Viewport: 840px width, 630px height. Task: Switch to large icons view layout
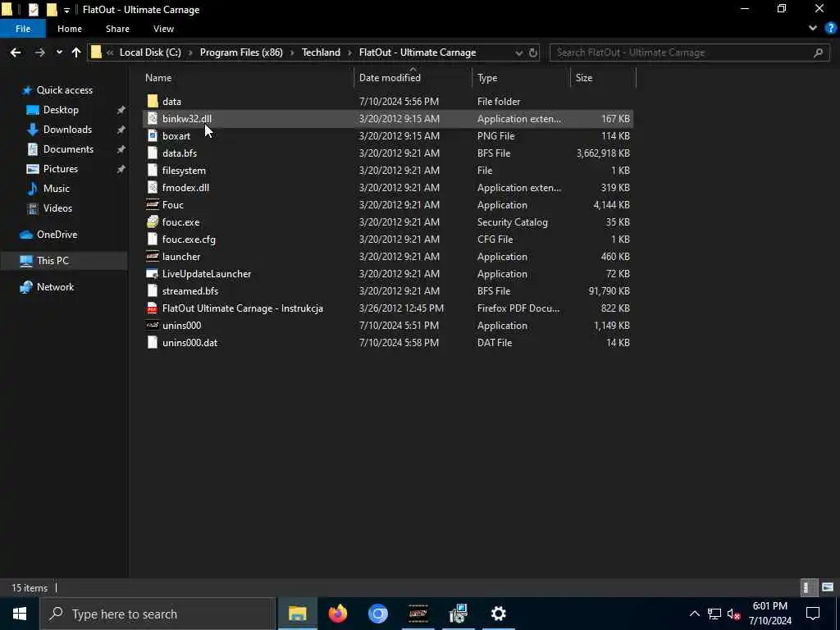pos(828,587)
